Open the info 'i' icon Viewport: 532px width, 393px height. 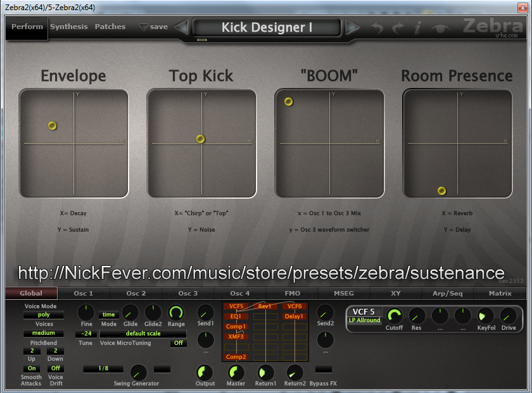[x=418, y=27]
